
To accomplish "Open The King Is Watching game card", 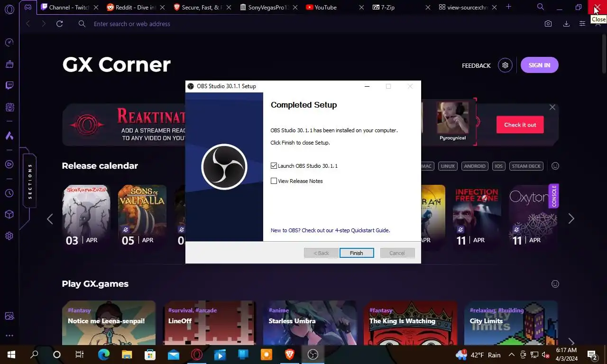I will click(x=410, y=323).
